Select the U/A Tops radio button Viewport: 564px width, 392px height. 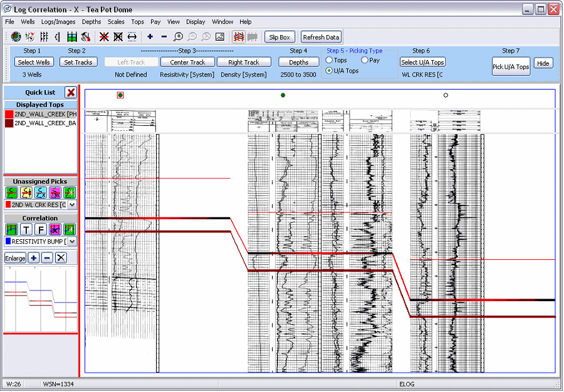click(x=329, y=71)
